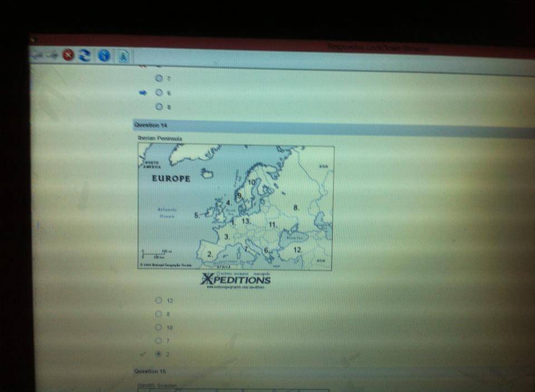Click the Respondus LockDown Browser title text
This screenshot has width=535, height=392.
tap(378, 48)
